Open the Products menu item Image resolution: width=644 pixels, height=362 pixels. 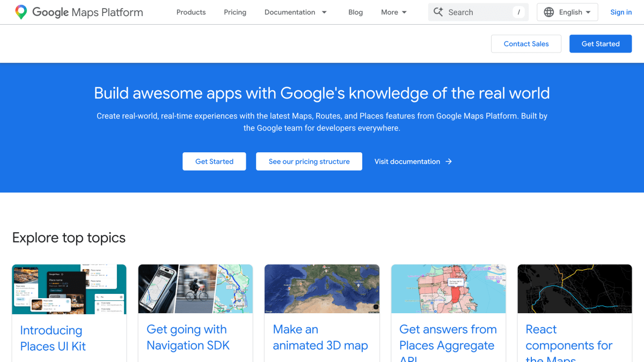[191, 12]
